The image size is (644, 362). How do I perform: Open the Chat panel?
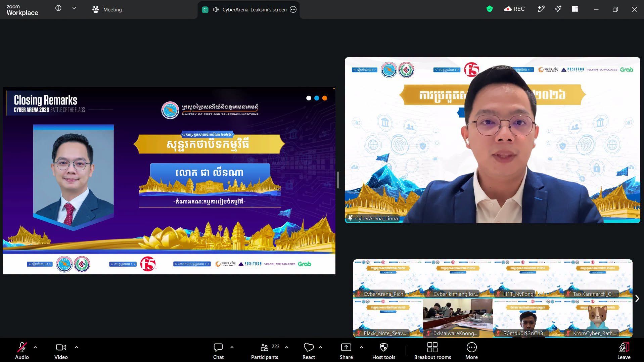[x=218, y=351]
